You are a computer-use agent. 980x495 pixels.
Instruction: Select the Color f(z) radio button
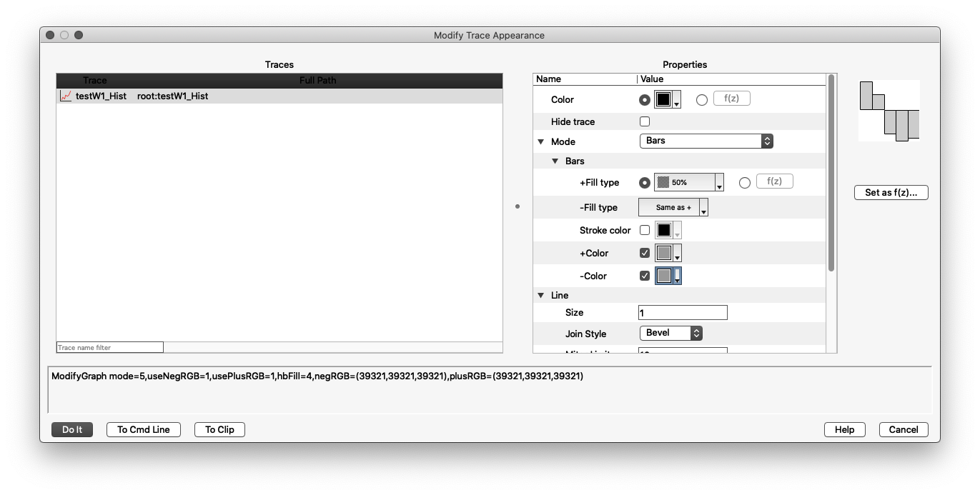[x=701, y=100]
